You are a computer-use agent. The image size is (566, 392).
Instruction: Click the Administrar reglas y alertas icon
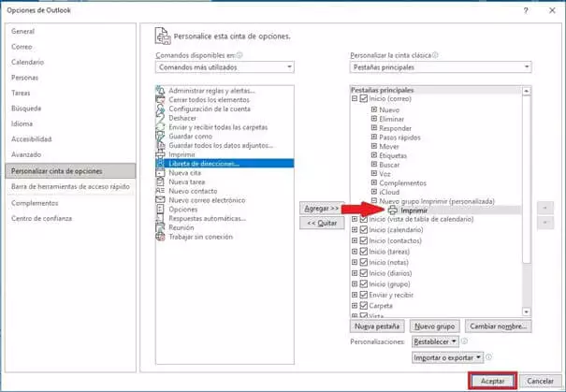(x=160, y=90)
